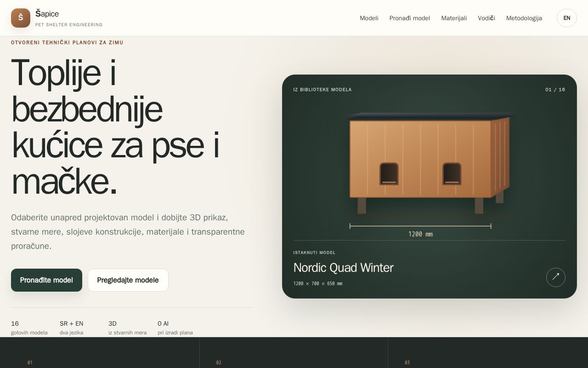Viewport: 588px width, 368px height.
Task: Click the Šapice logo icon
Action: [21, 18]
